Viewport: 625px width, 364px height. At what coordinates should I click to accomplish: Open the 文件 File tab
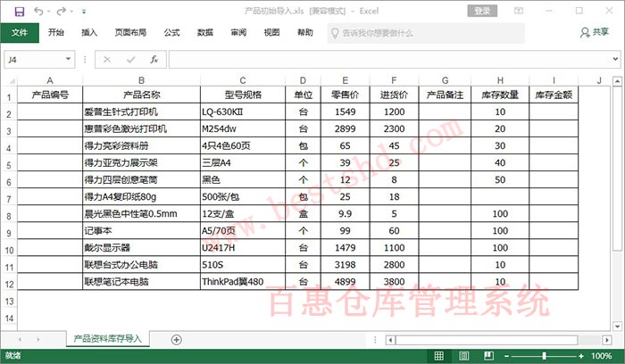point(20,33)
